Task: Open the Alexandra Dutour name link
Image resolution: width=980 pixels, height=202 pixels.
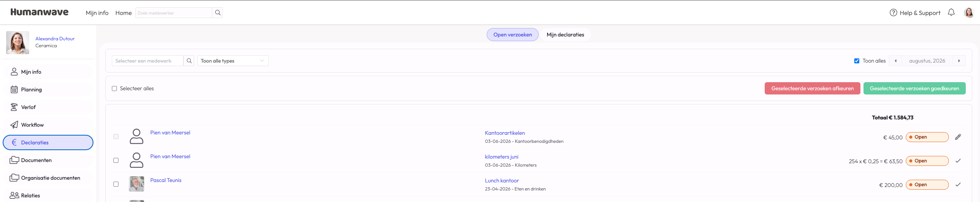Action: 55,38
